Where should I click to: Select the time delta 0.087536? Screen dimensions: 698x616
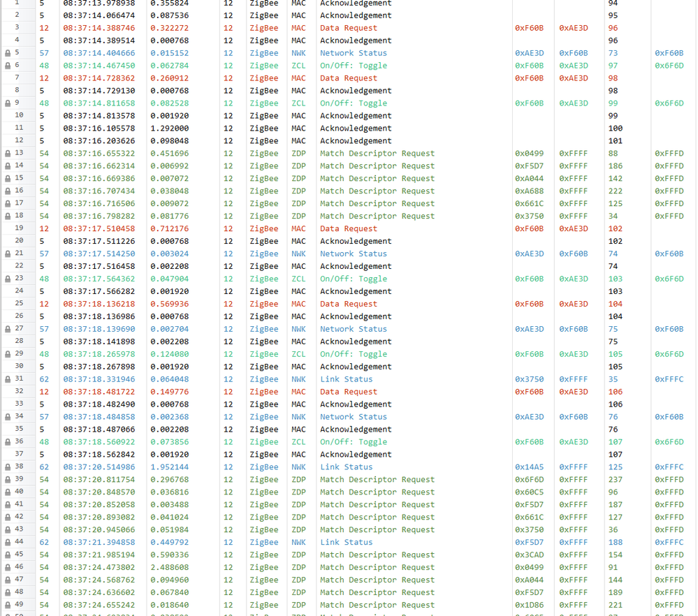coord(170,15)
